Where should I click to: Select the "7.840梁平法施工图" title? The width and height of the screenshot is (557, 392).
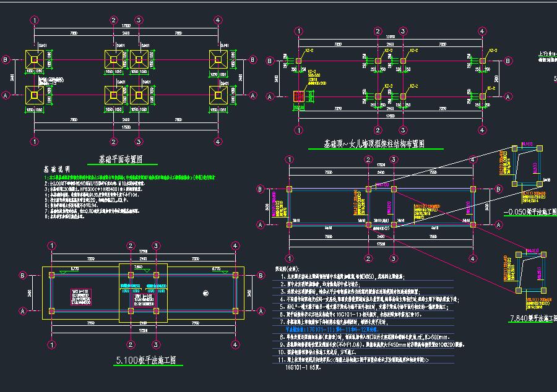[x=533, y=318]
